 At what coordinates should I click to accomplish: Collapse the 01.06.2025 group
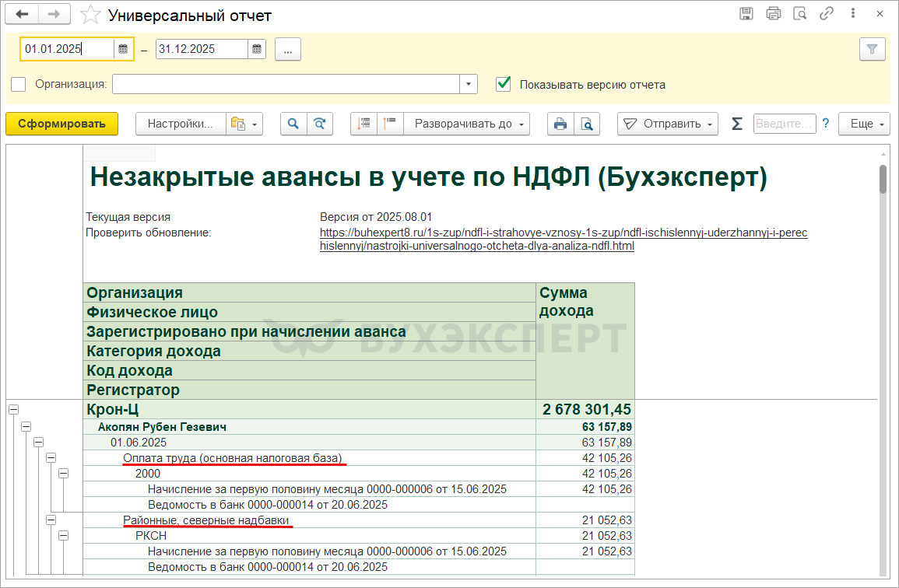pos(38,442)
